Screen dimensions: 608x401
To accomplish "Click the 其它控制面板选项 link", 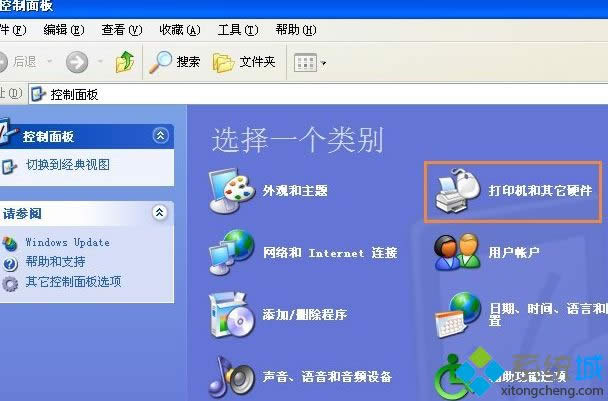I will click(73, 282).
